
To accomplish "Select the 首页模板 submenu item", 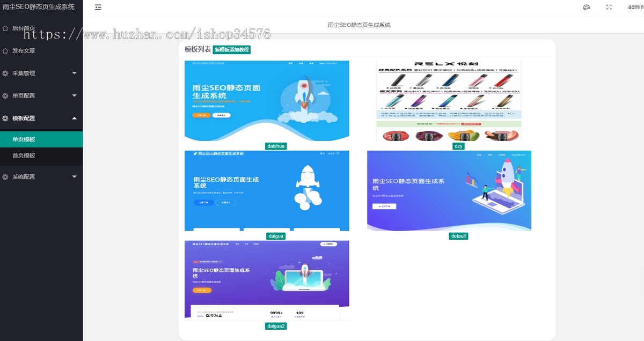I will pyautogui.click(x=41, y=155).
